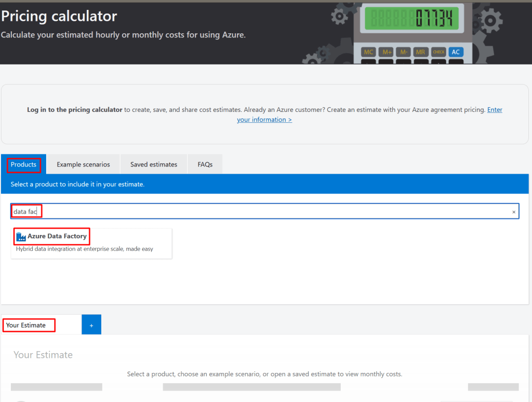
Task: Click 'Hybrid data integration' description in product tile
Action: (x=85, y=249)
